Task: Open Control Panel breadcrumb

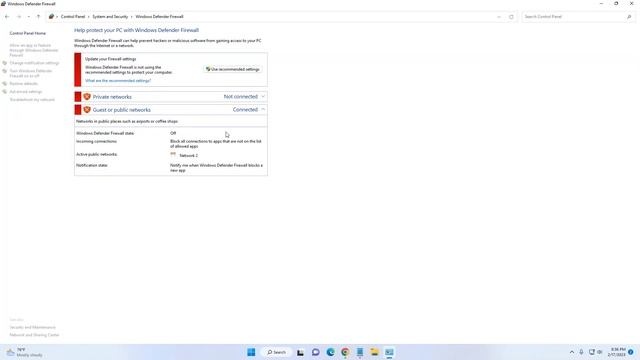Action: [73, 17]
